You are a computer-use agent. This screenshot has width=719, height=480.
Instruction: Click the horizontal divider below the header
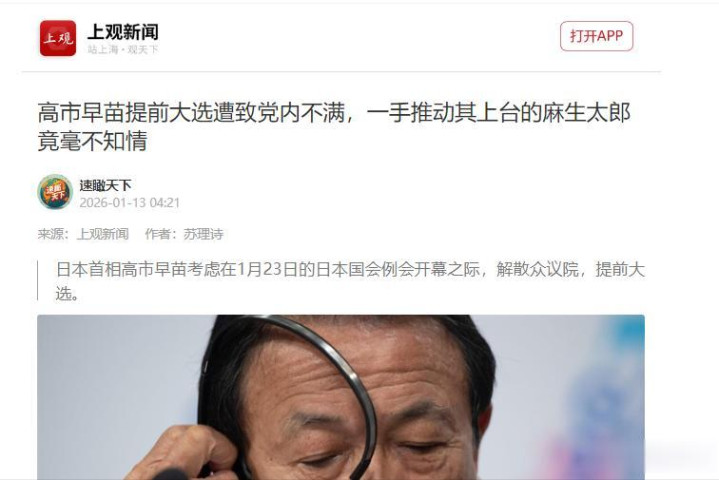pos(341,72)
